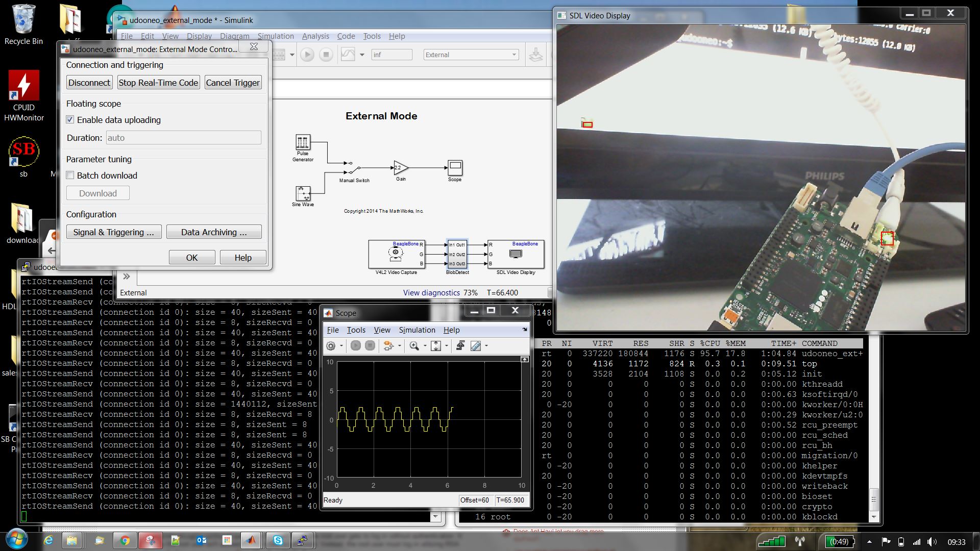Open Simulink Code menu

tap(346, 36)
